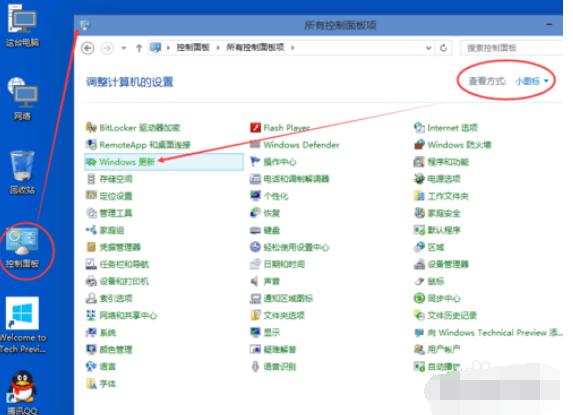Open 工作文件夹 icon
Image resolution: width=573 pixels, height=415 pixels.
(419, 196)
